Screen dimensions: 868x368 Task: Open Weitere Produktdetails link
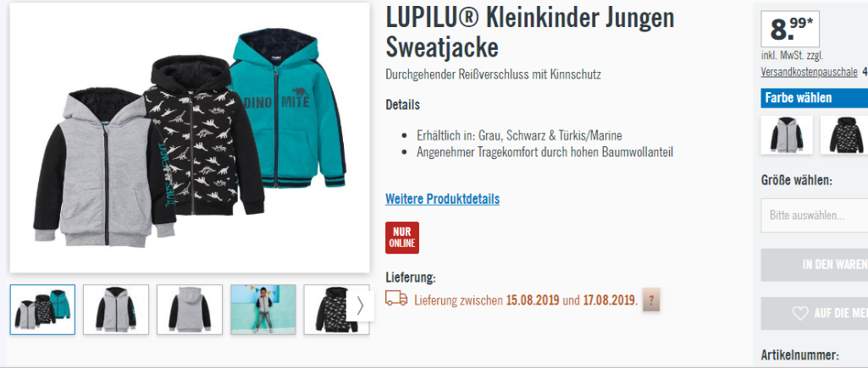click(442, 199)
